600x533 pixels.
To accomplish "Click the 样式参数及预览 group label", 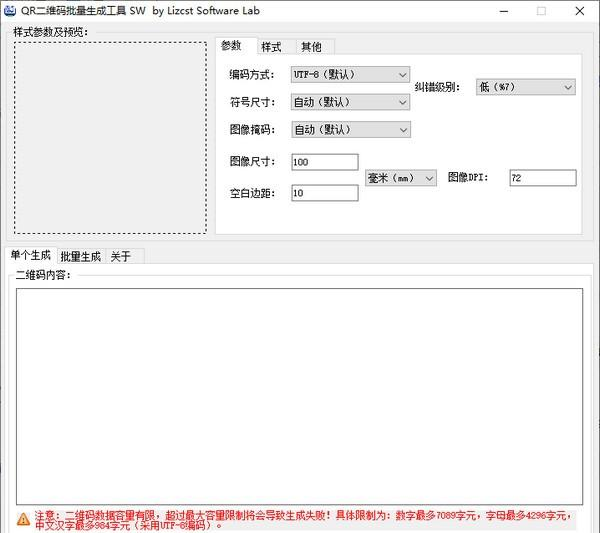I will point(51,32).
